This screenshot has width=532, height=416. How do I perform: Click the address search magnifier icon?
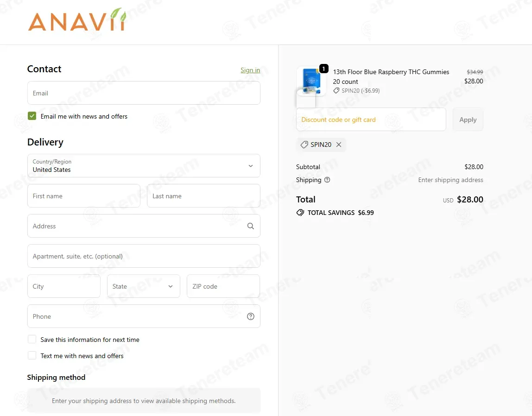click(250, 226)
